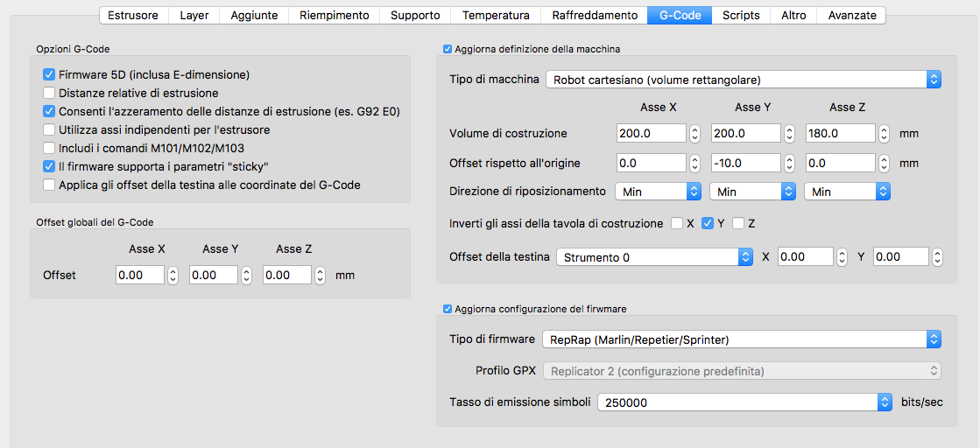Enable Distanze relative di estrusione
The height and width of the screenshot is (448, 980).
tap(49, 94)
